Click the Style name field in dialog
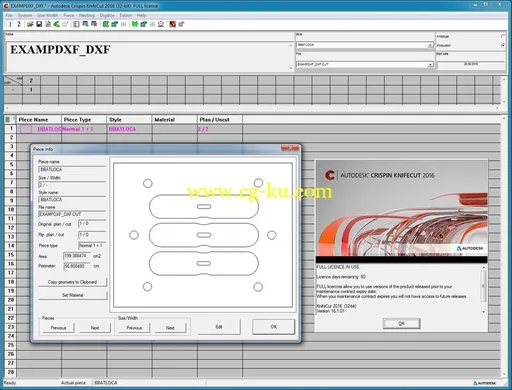The height and width of the screenshot is (390, 512). (72, 199)
